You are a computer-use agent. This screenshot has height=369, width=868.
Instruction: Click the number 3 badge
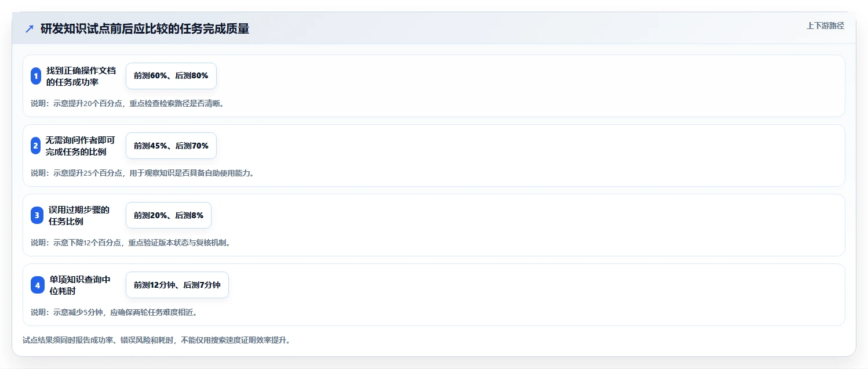37,215
